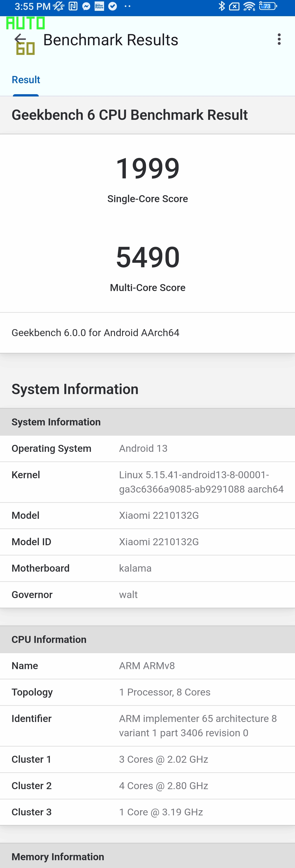Tap the battery level indicator
Viewport: 295px width, 868px height.
point(268,6)
